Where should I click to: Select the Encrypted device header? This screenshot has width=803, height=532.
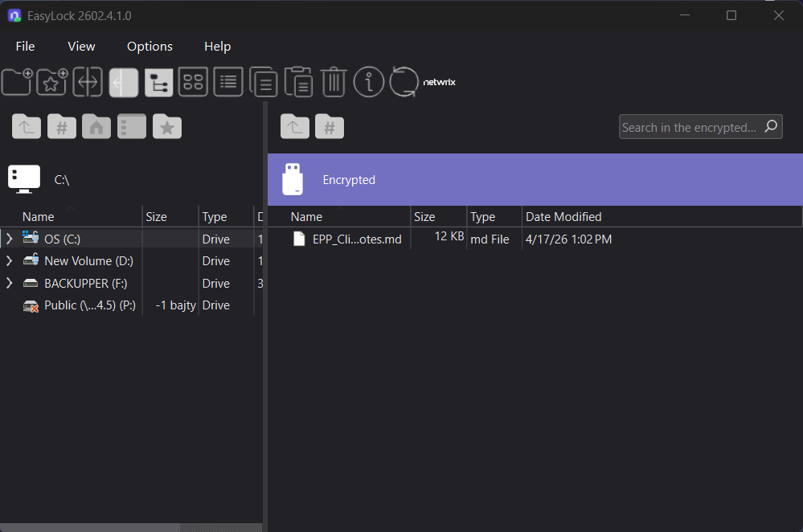(x=349, y=179)
